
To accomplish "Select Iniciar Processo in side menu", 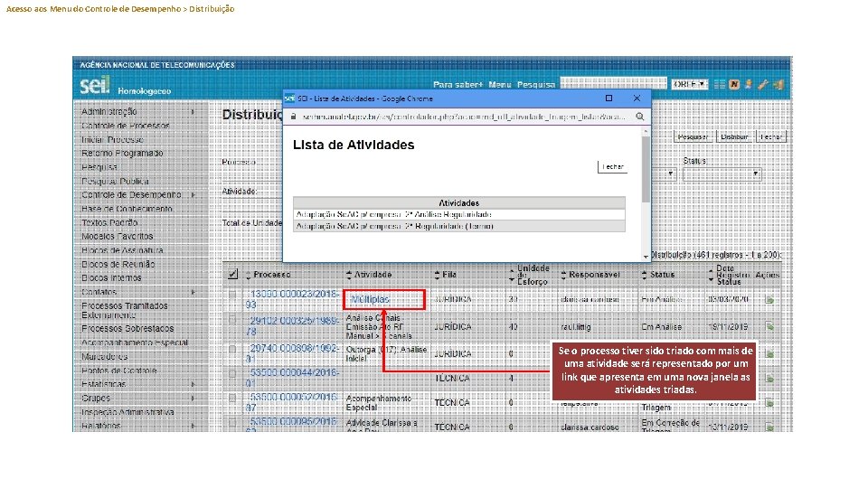I will (x=112, y=139).
